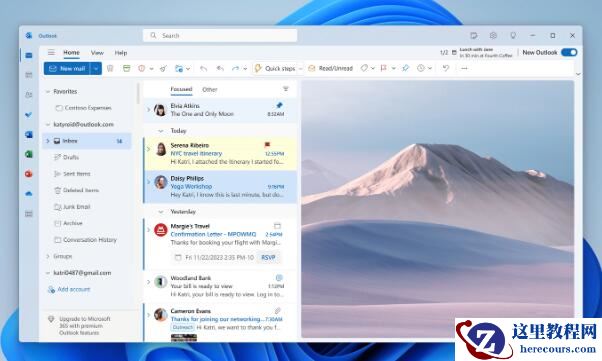This screenshot has height=361, width=602.
Task: Collapse the Favorites section
Action: (48, 91)
